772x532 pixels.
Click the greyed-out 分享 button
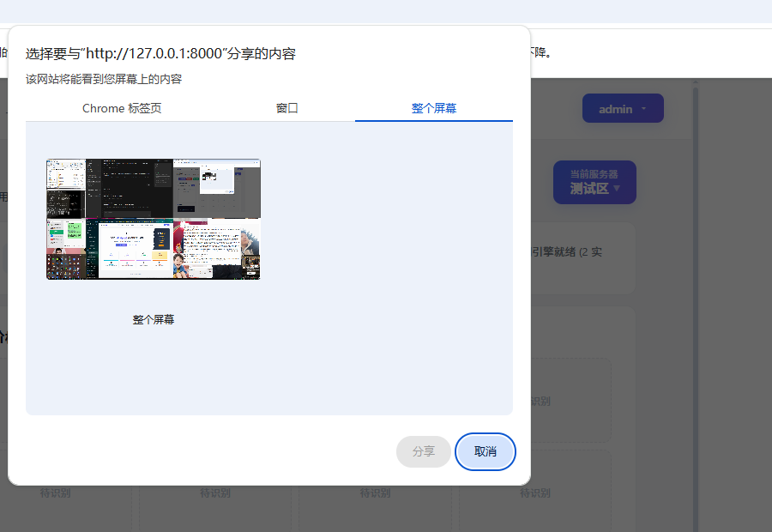point(424,451)
